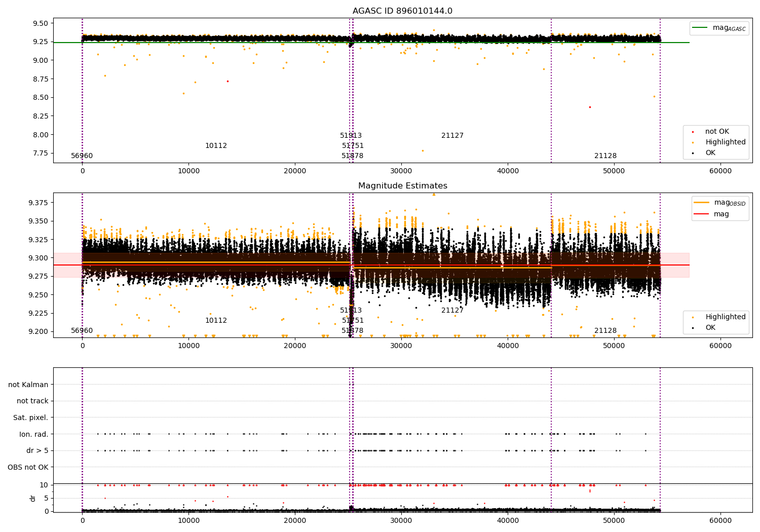The image size is (760, 532).
Task: Click the 9.50 y-tick in top plot
Action: 40,23
